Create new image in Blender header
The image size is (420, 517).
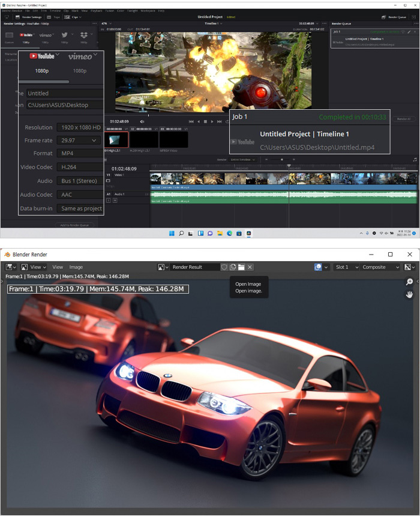click(x=233, y=267)
